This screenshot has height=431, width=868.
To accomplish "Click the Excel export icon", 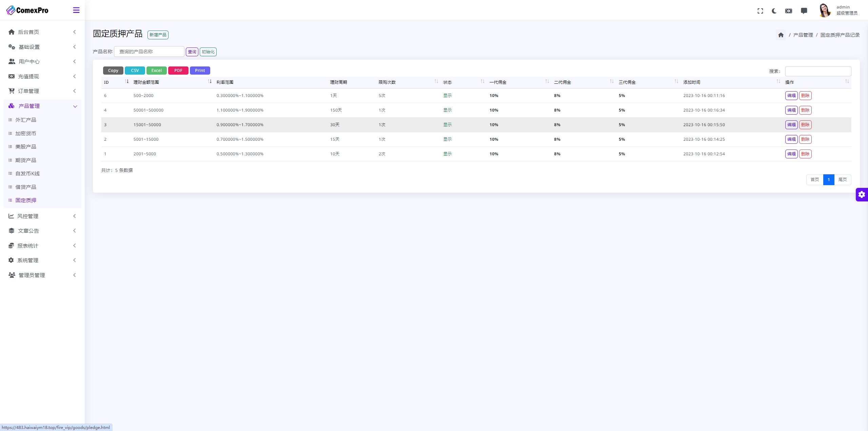I will (156, 70).
